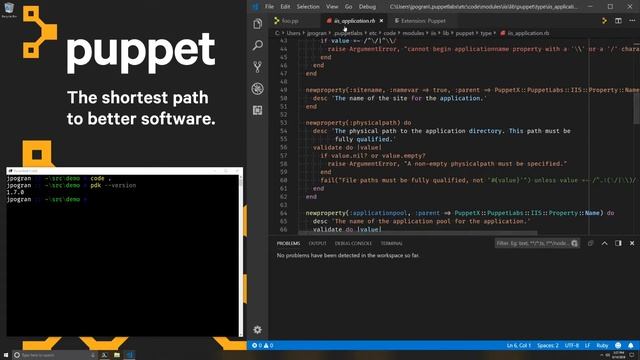Open the Go menu

click(x=348, y=7)
